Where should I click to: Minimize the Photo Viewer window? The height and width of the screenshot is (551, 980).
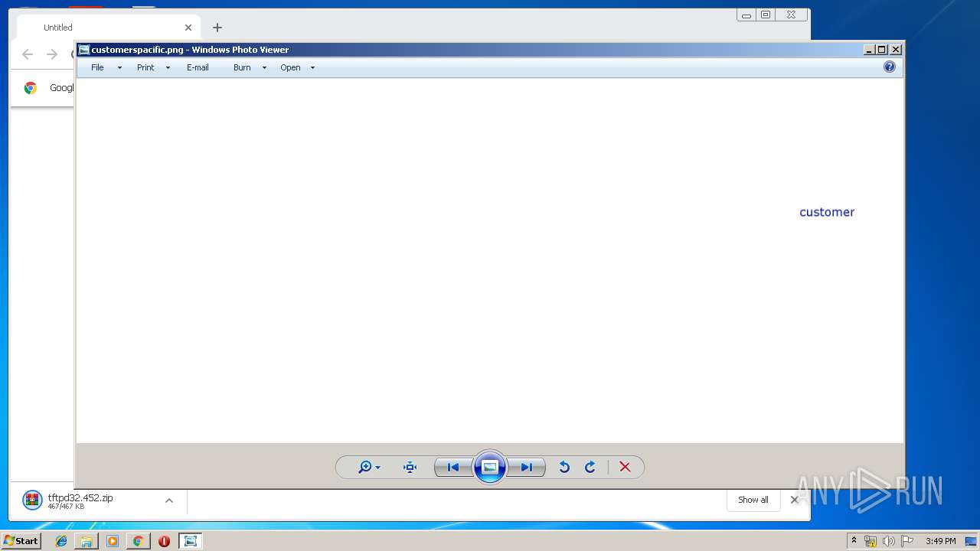869,50
